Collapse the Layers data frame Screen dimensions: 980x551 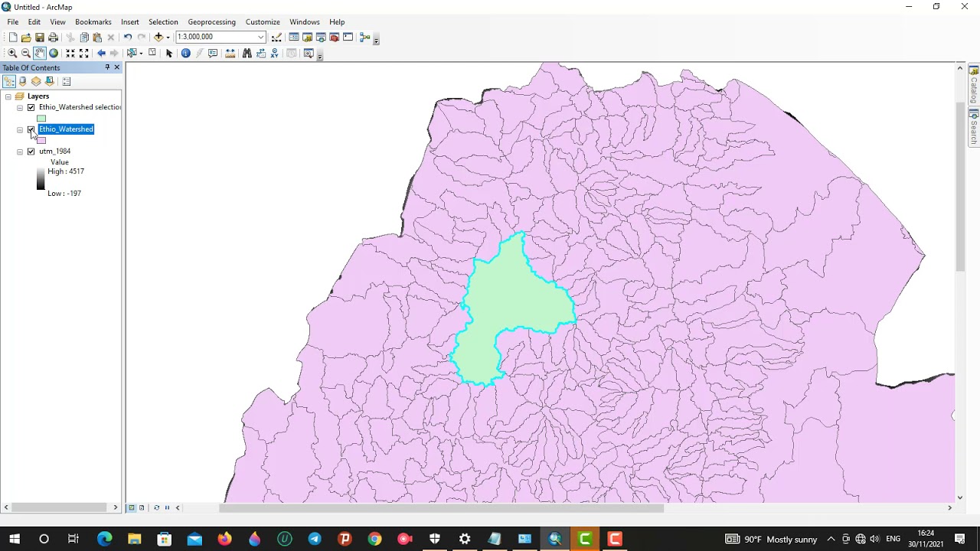click(x=8, y=96)
